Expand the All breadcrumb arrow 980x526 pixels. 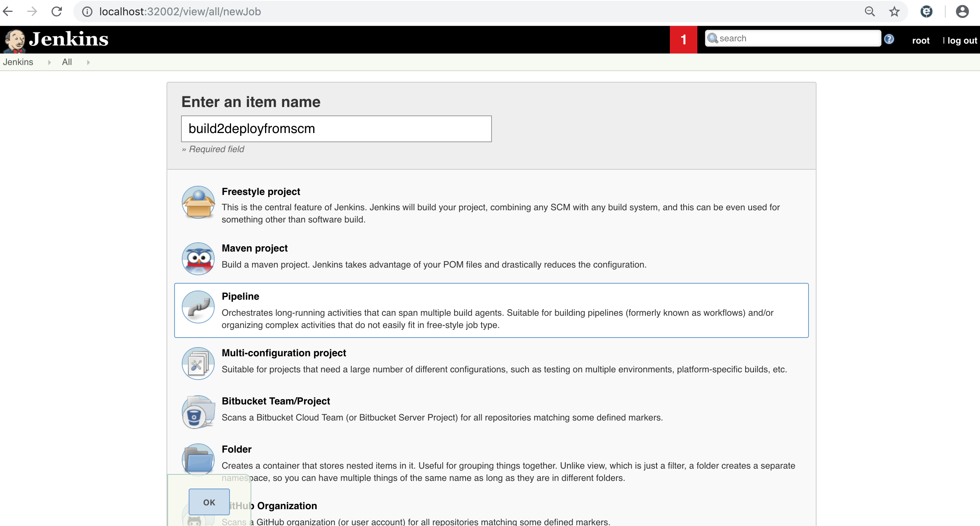click(88, 62)
